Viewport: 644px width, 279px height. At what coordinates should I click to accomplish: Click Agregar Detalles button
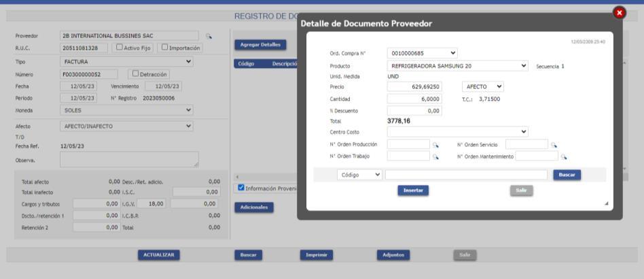pos(260,45)
